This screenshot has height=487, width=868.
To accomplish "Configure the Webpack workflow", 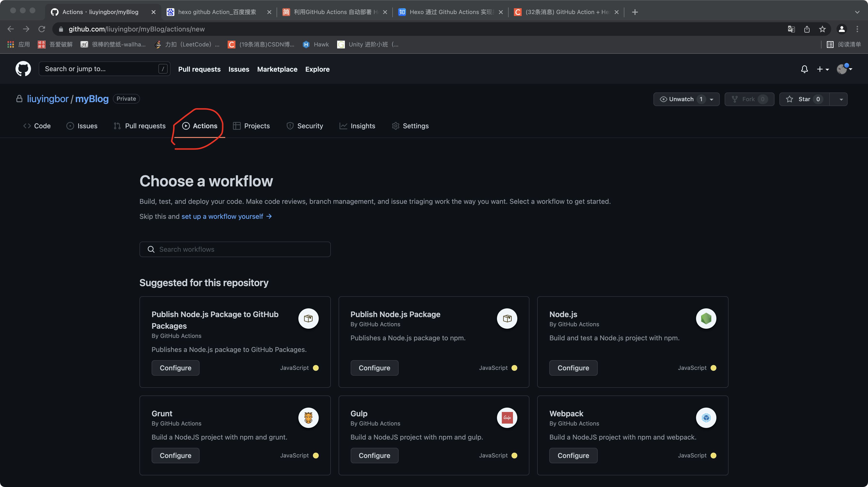I will point(573,455).
